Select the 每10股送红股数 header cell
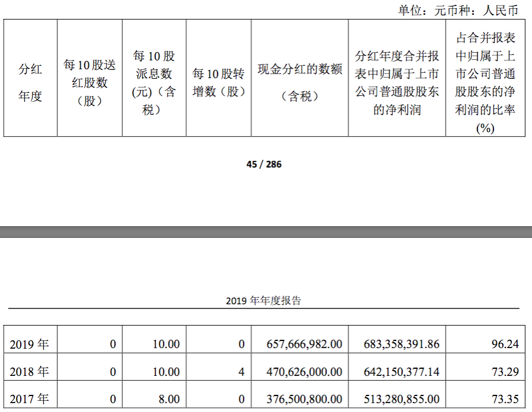This screenshot has height=412, width=532. click(89, 82)
